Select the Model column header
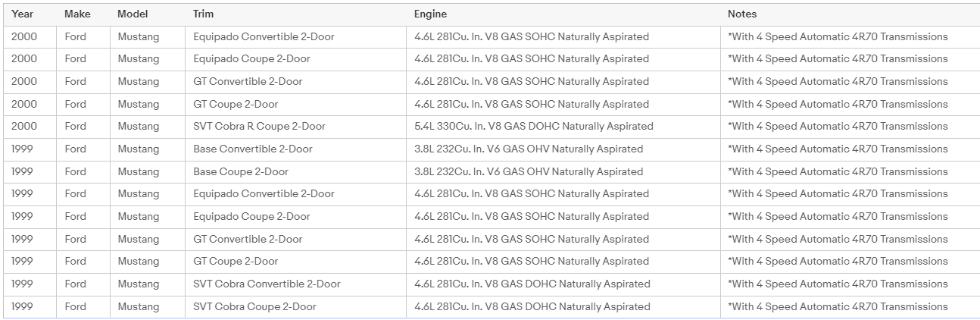The image size is (980, 320). click(x=133, y=14)
